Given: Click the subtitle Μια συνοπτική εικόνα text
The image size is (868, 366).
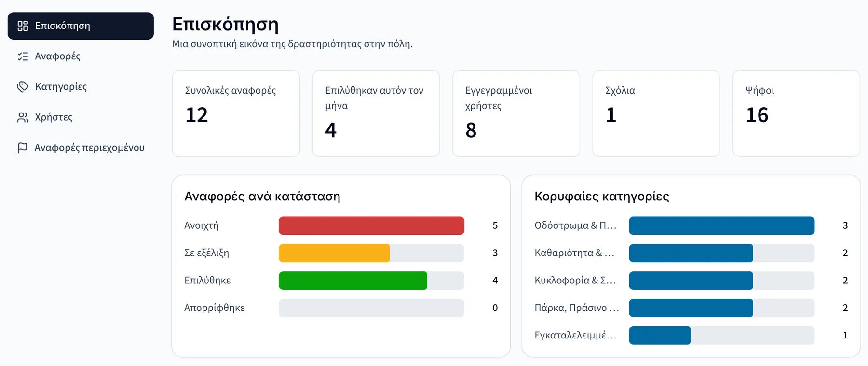Looking at the screenshot, I should pyautogui.click(x=292, y=44).
